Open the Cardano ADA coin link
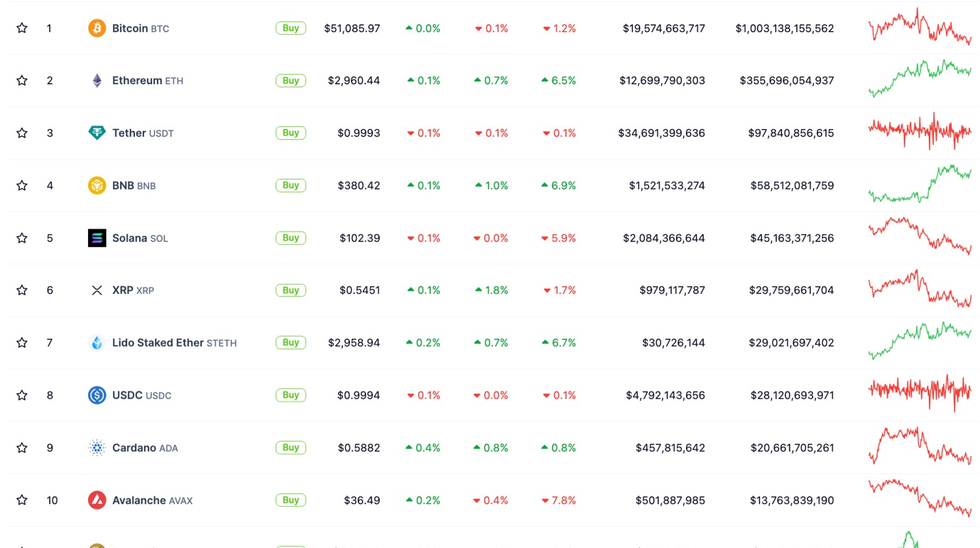This screenshot has height=548, width=980. click(145, 448)
